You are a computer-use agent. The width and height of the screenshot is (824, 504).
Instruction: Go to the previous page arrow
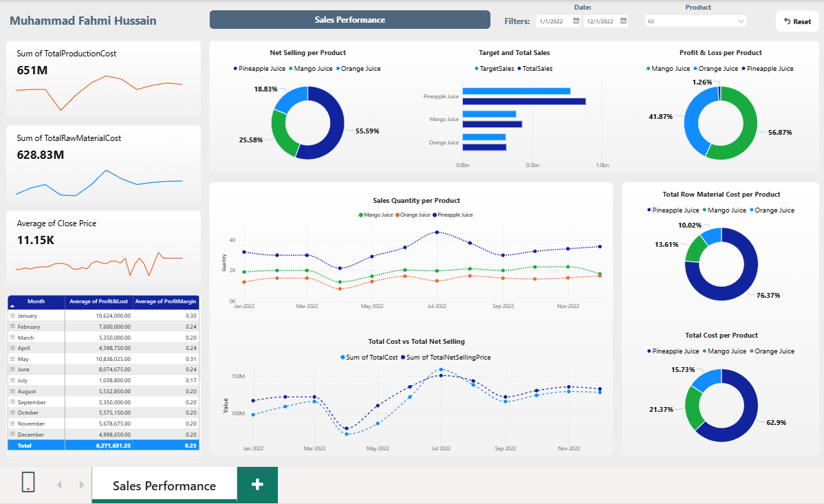tap(59, 485)
